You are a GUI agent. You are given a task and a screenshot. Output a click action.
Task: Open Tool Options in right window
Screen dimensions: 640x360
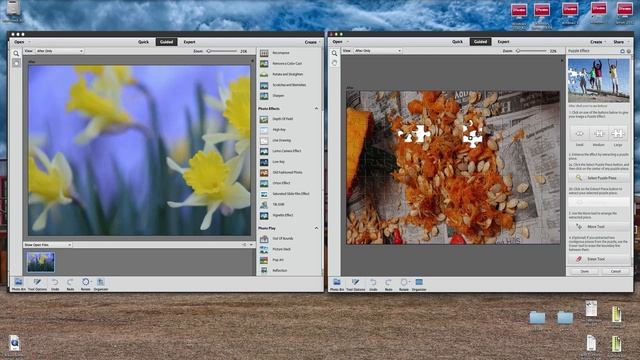(356, 284)
